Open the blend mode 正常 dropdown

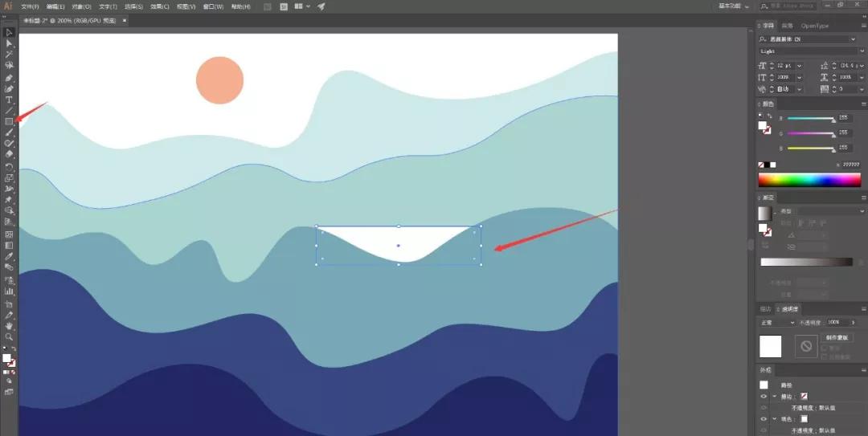(x=776, y=322)
